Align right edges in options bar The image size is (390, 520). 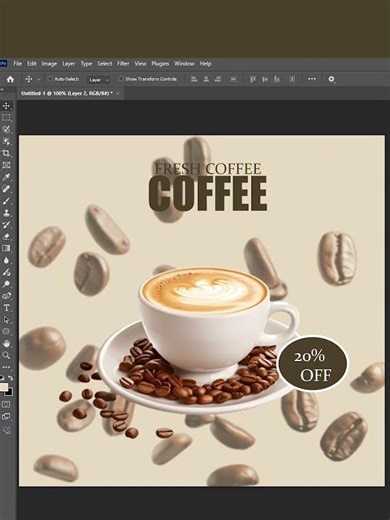218,79
